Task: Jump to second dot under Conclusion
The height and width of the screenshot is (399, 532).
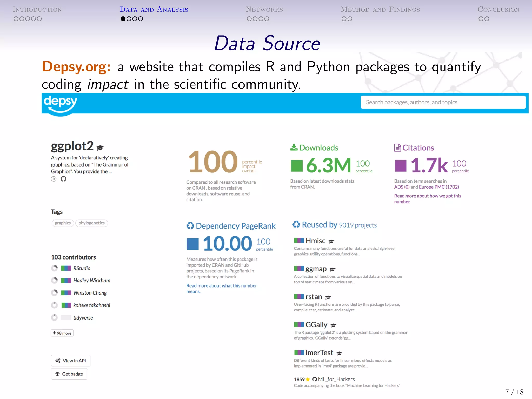Action: (x=487, y=19)
